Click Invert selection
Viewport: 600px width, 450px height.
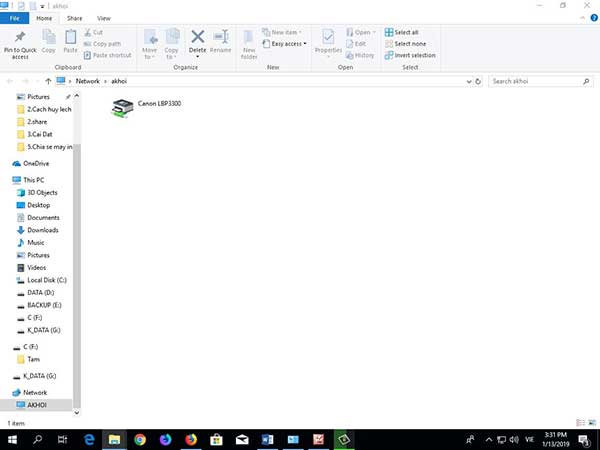pos(410,55)
